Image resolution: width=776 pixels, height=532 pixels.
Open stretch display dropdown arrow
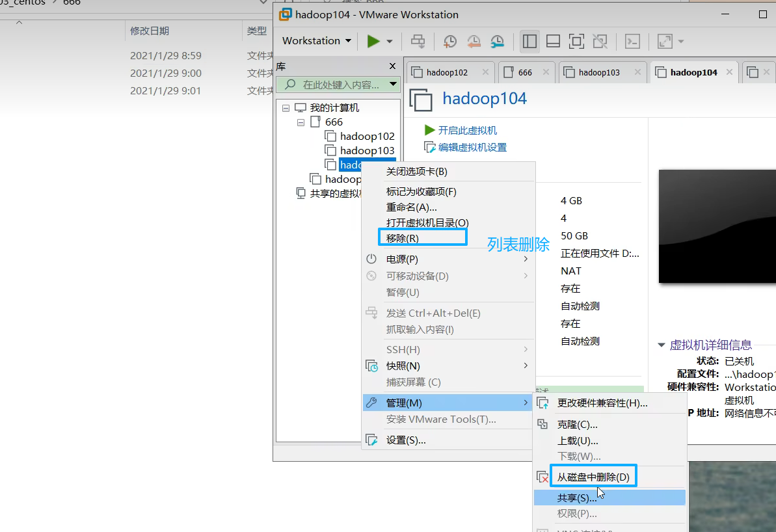(681, 41)
